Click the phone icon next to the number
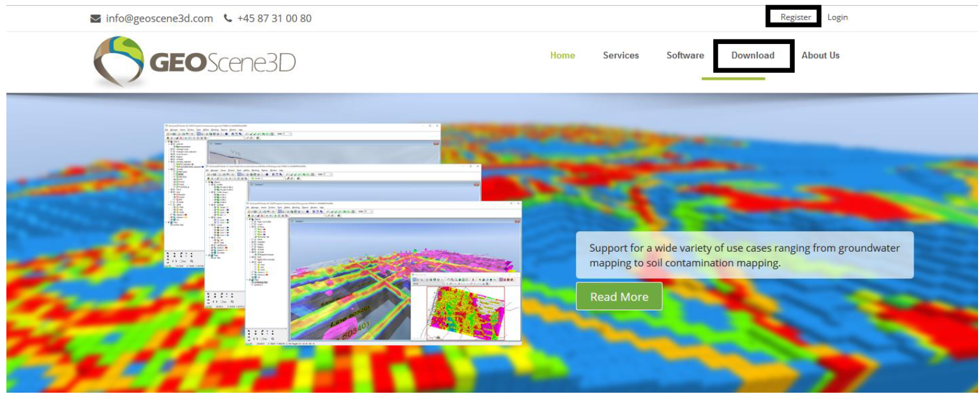 pyautogui.click(x=227, y=19)
